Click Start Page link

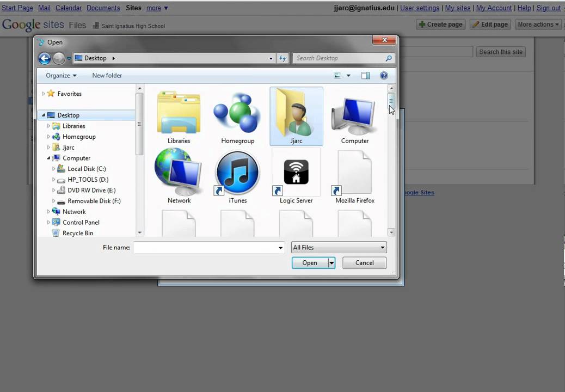[x=17, y=8]
